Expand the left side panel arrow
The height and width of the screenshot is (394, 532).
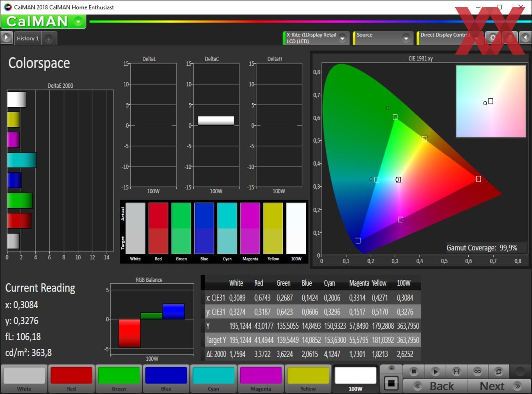pyautogui.click(x=6, y=38)
